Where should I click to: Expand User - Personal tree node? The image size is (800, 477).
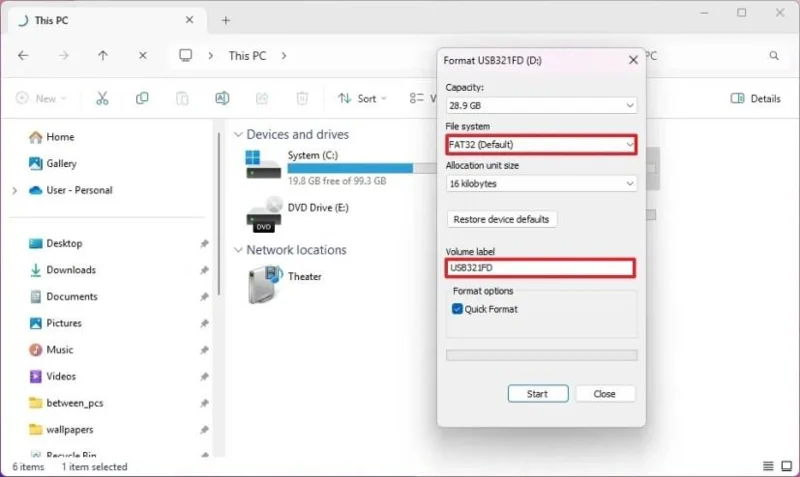click(x=15, y=190)
